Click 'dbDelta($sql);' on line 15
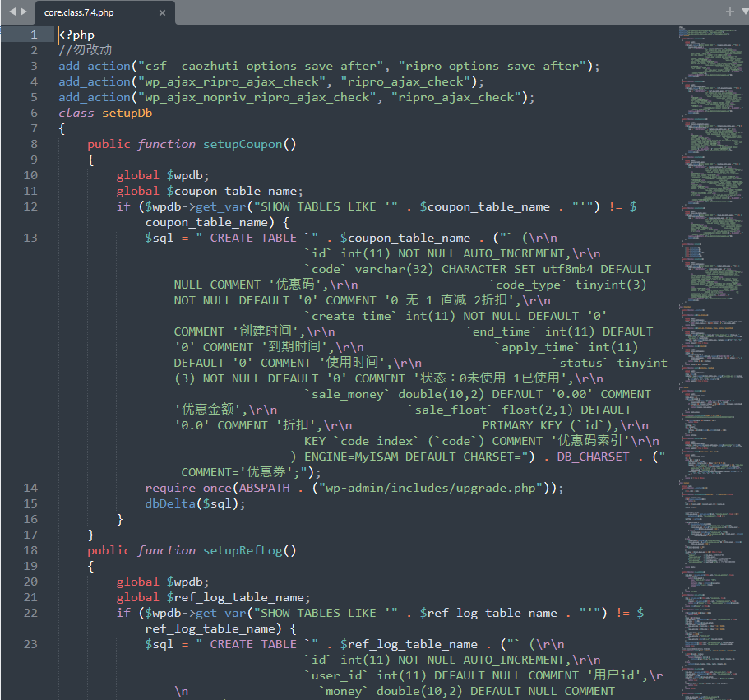749x700 pixels. coord(195,503)
